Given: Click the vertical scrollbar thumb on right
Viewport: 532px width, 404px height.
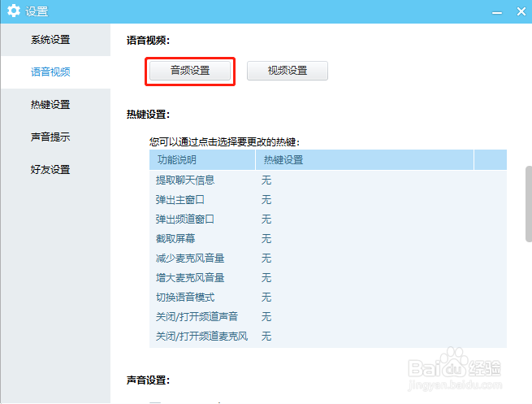Looking at the screenshot, I should coord(529,204).
